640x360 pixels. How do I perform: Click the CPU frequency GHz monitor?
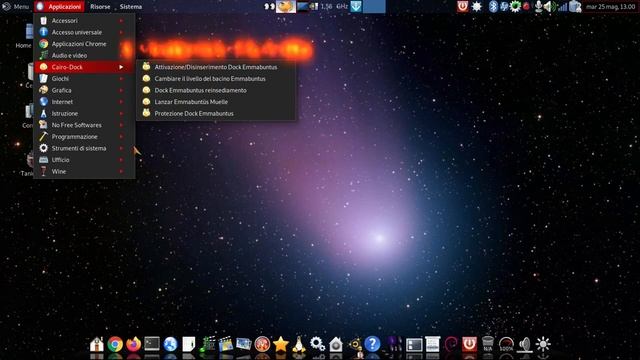click(x=334, y=7)
